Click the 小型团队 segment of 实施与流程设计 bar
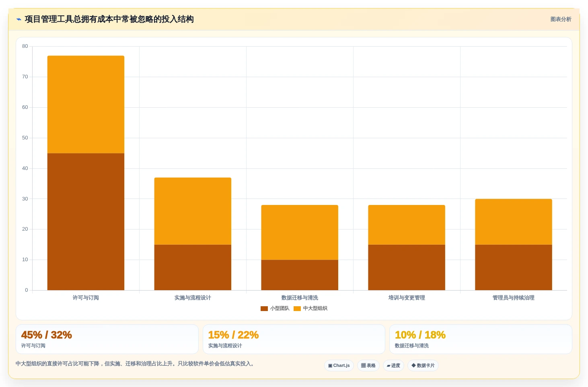Screen dimensions: 588x387 pyautogui.click(x=193, y=268)
